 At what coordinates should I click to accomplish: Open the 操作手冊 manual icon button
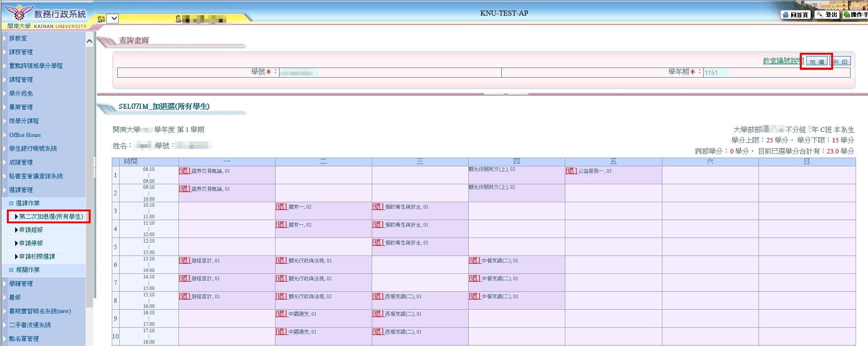tap(856, 15)
